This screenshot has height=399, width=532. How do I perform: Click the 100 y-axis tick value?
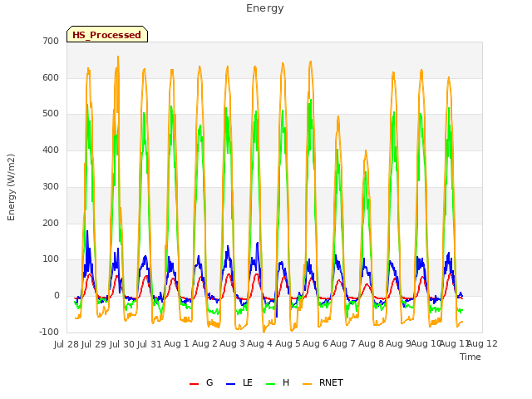pyautogui.click(x=51, y=259)
